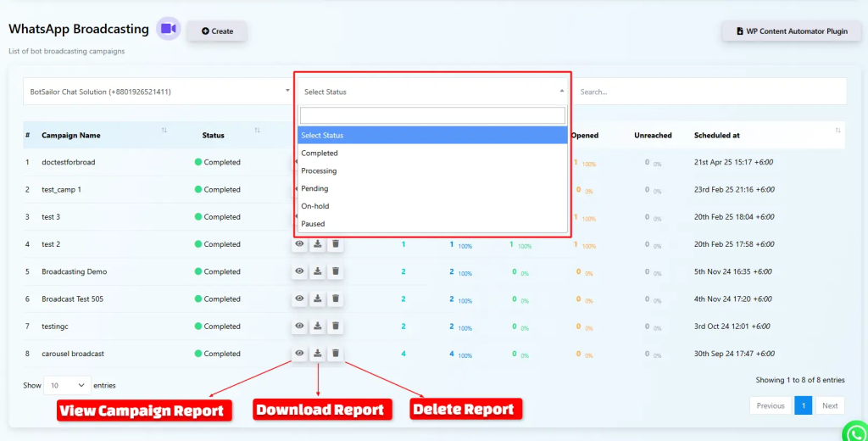The image size is (868, 441).
Task: Click campaign name Broadcast Test 505
Action: click(73, 299)
